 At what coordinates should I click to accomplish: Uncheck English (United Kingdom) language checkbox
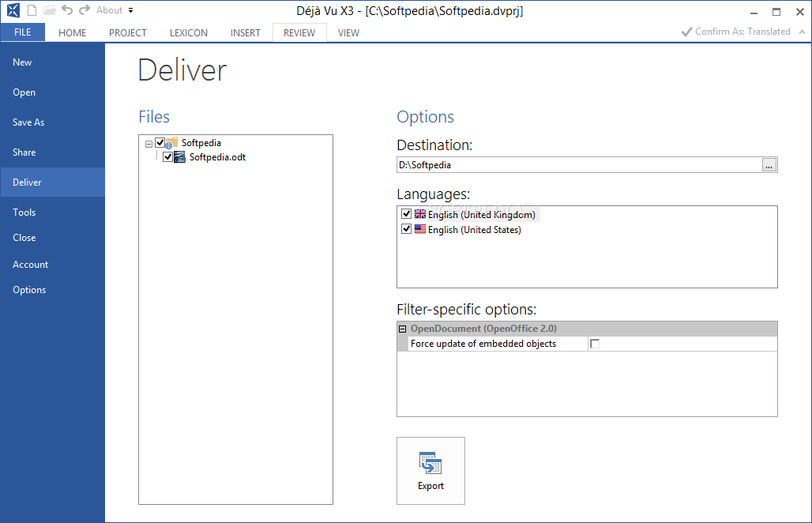[407, 214]
